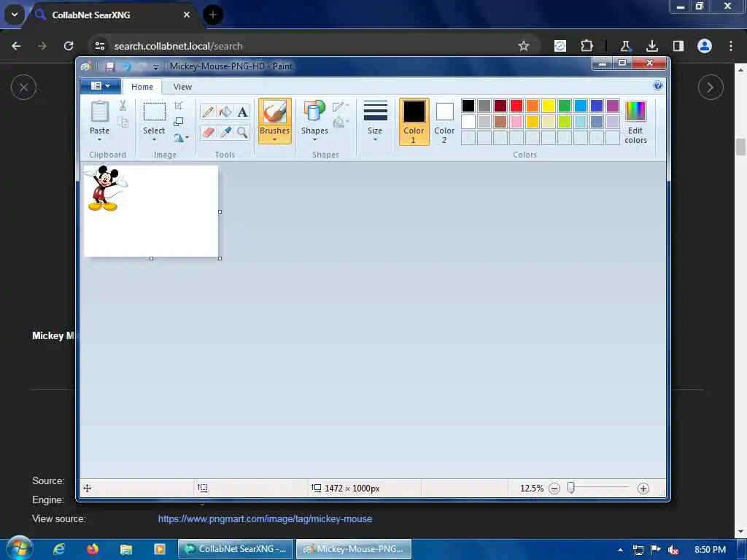The width and height of the screenshot is (747, 560).
Task: Open Chrome's three-dot menu
Action: 731,46
